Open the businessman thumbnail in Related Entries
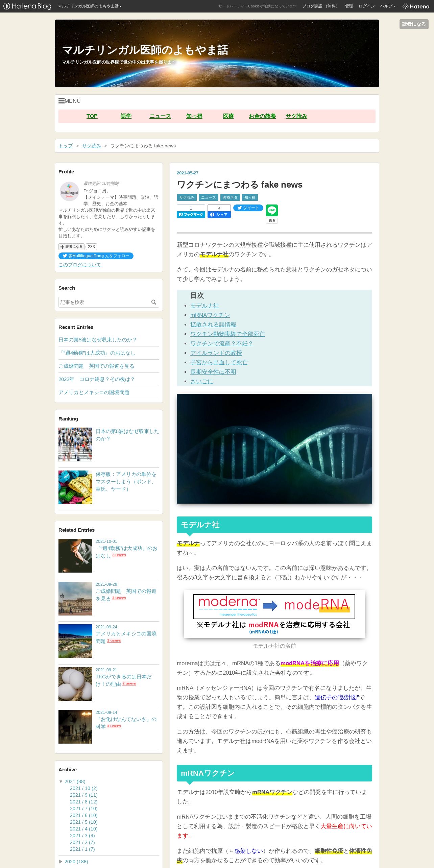The height and width of the screenshot is (868, 434). point(75,556)
